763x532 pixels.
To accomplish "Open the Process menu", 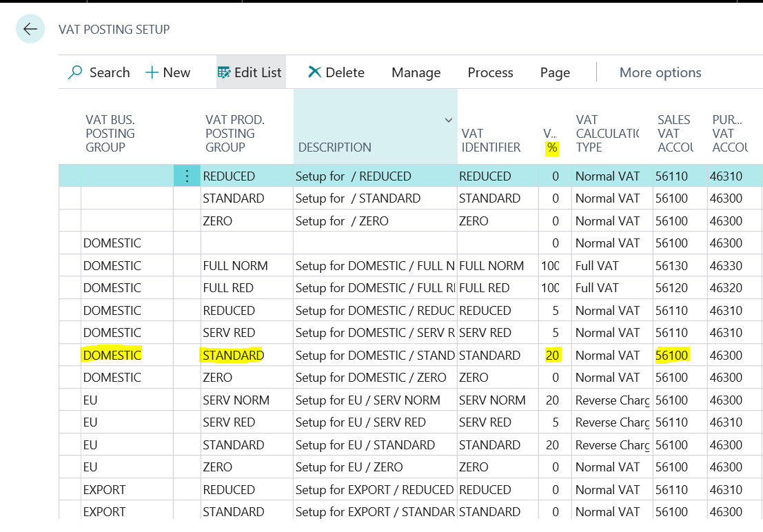I will coord(490,72).
